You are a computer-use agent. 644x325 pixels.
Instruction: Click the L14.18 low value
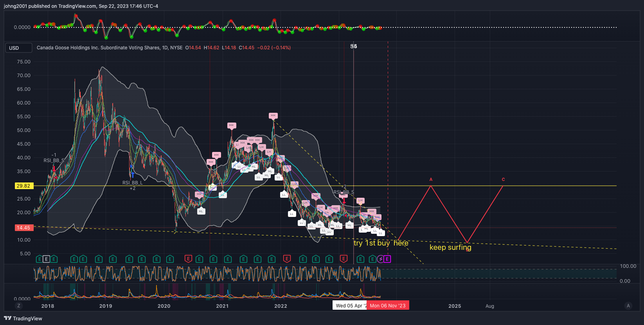coord(229,48)
